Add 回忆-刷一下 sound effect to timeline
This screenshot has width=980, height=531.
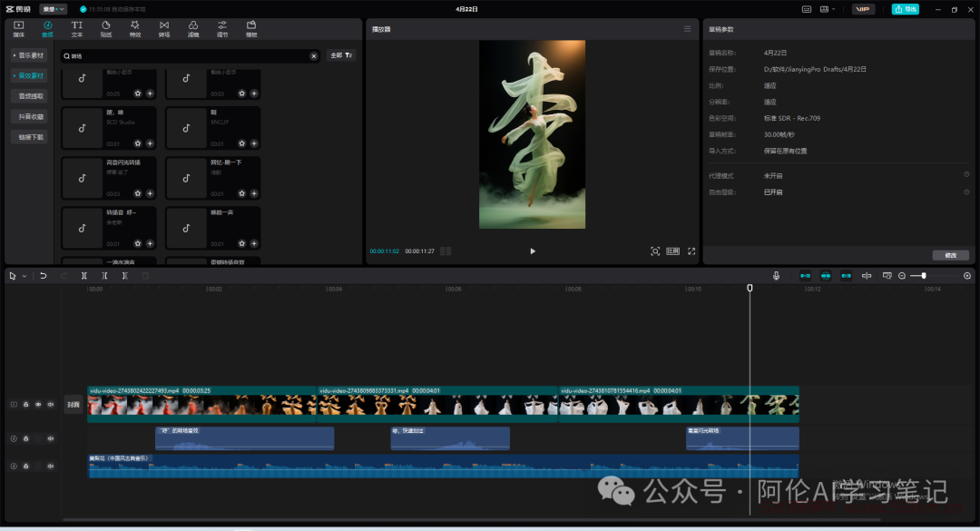pyautogui.click(x=254, y=193)
